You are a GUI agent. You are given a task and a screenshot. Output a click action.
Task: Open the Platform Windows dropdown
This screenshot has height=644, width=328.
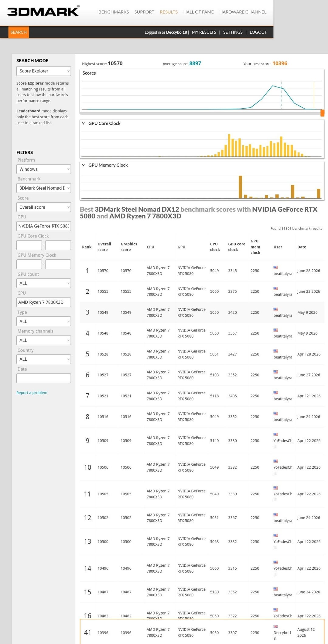click(43, 169)
